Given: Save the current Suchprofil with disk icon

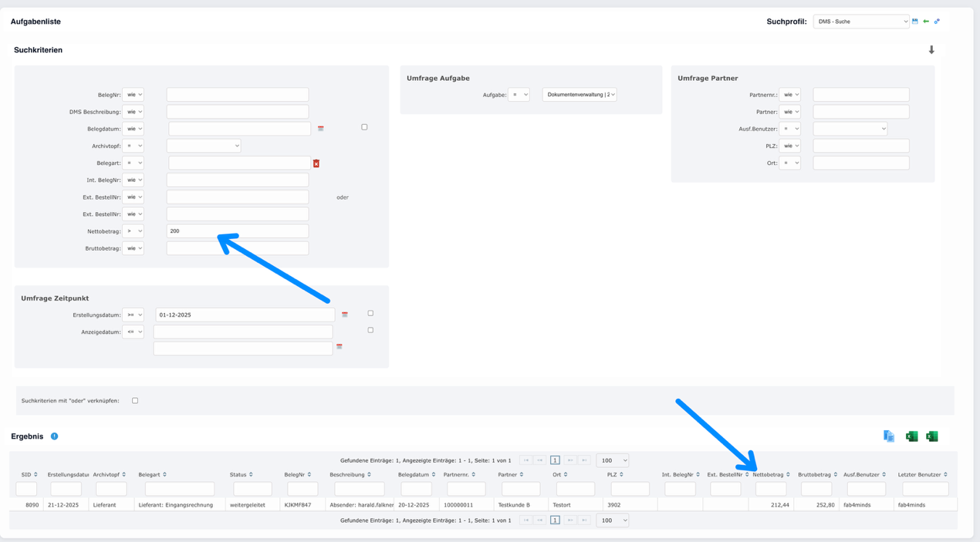Looking at the screenshot, I should click(x=915, y=22).
